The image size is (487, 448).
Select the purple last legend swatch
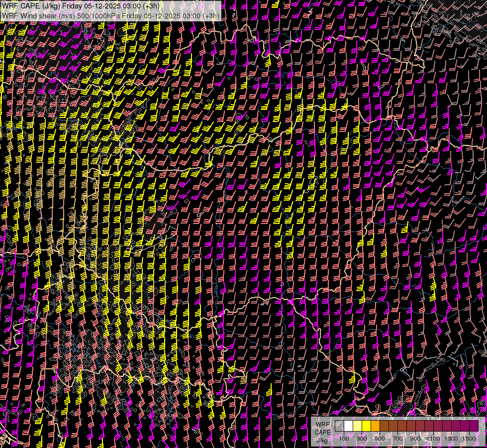click(x=474, y=426)
